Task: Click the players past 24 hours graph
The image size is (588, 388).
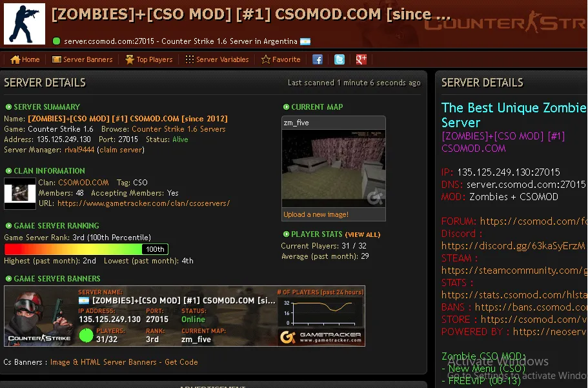Action: (x=321, y=312)
